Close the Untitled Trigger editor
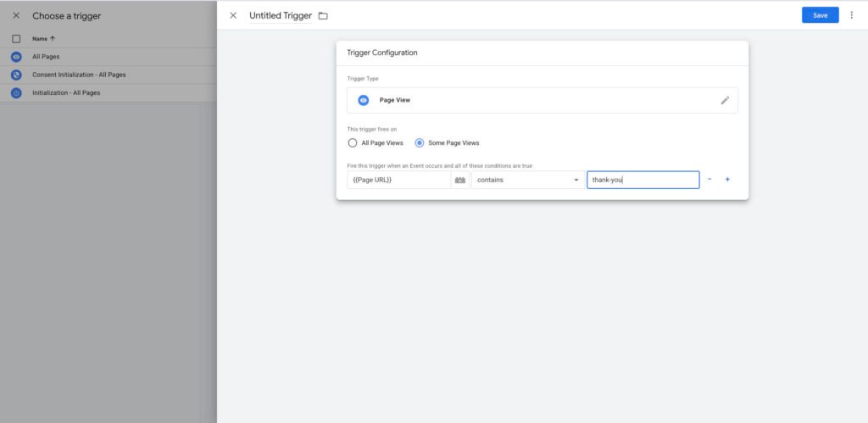Image resolution: width=868 pixels, height=423 pixels. pos(233,15)
